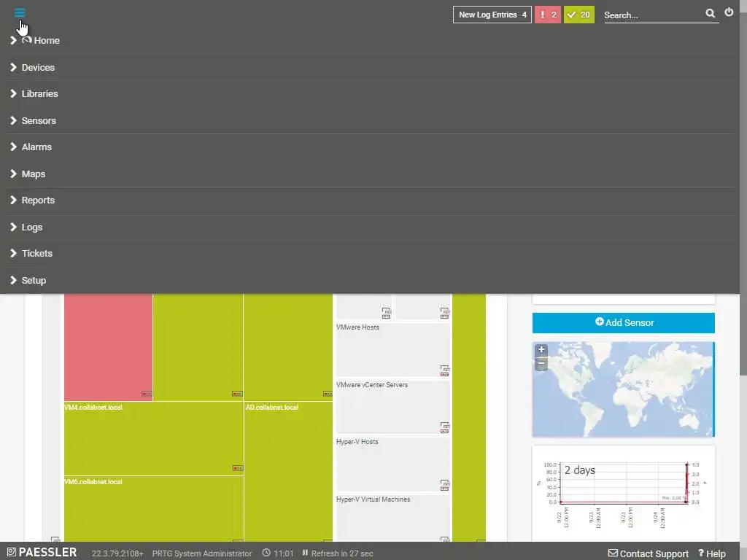Expand the Alarms menu chevron

[x=13, y=147]
